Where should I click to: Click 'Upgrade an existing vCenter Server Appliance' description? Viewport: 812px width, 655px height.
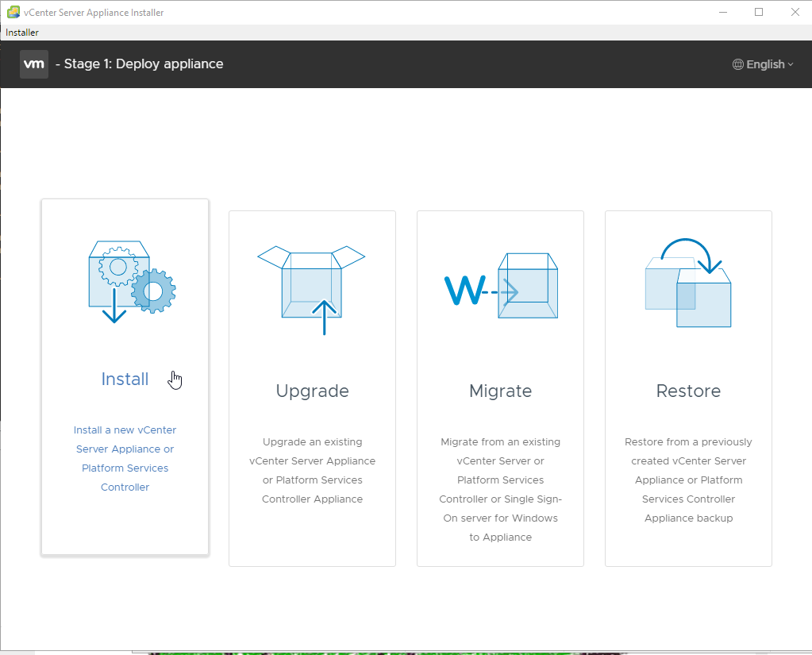tap(312, 470)
